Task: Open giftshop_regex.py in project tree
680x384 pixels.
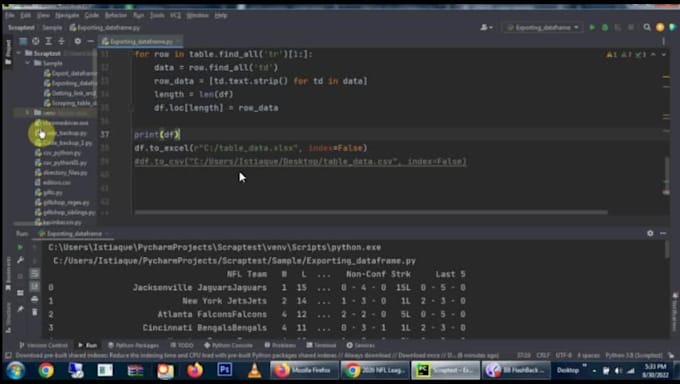Action: point(62,203)
